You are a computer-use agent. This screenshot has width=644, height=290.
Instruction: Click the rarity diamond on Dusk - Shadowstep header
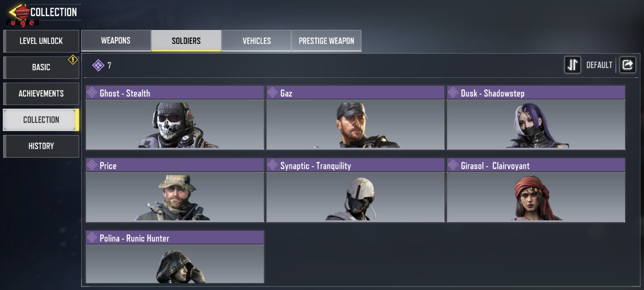pyautogui.click(x=453, y=92)
